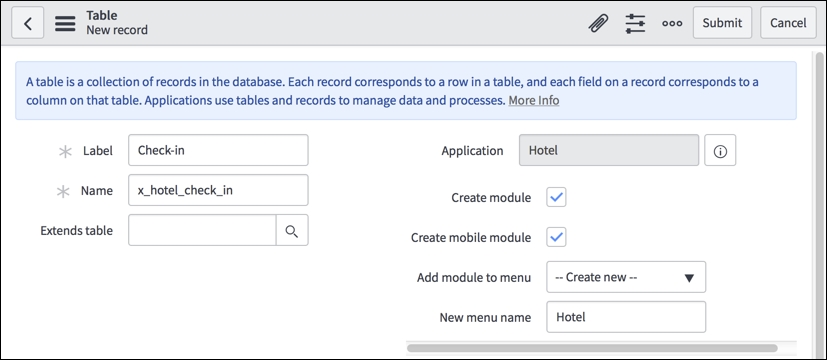Click the New menu name field
827x360 pixels.
coord(626,317)
